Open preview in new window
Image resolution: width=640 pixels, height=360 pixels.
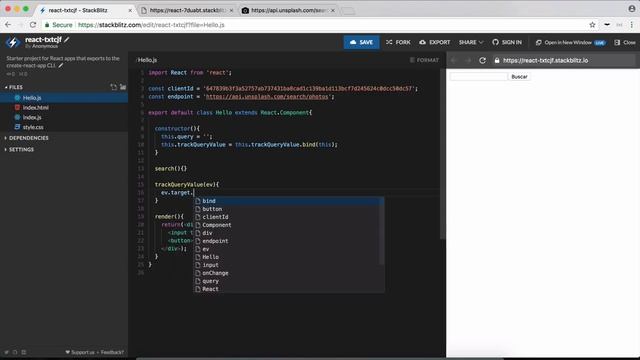570,42
